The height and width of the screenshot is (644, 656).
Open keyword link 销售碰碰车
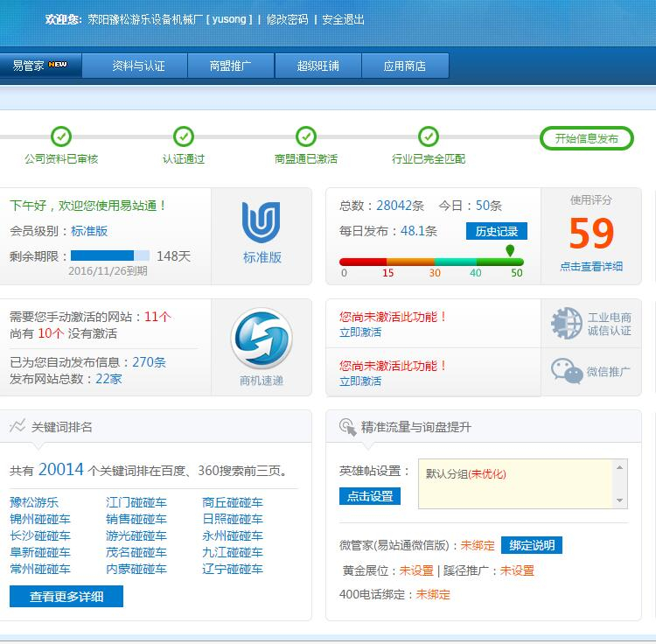[x=136, y=519]
